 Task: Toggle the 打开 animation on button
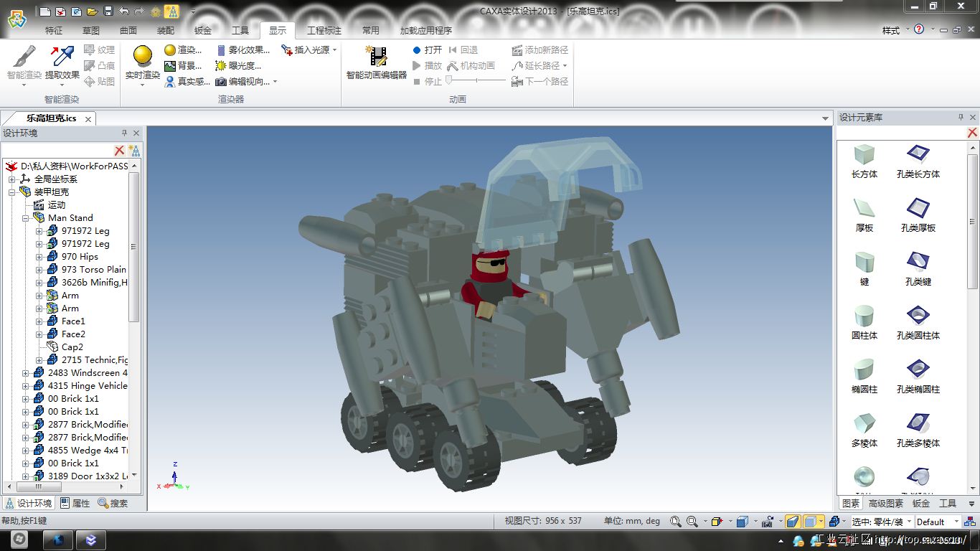coord(427,50)
